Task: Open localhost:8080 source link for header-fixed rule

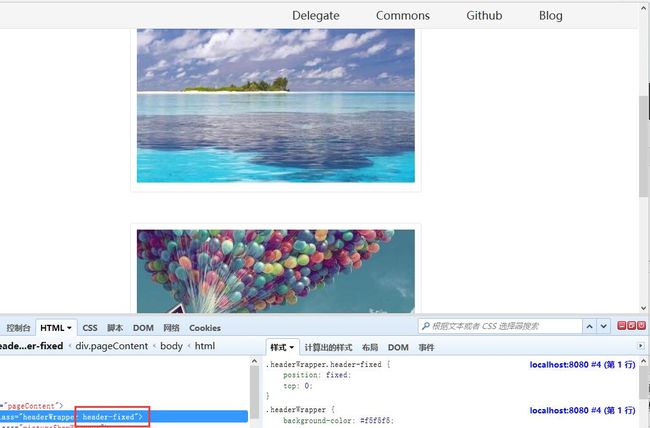Action: 582,365
